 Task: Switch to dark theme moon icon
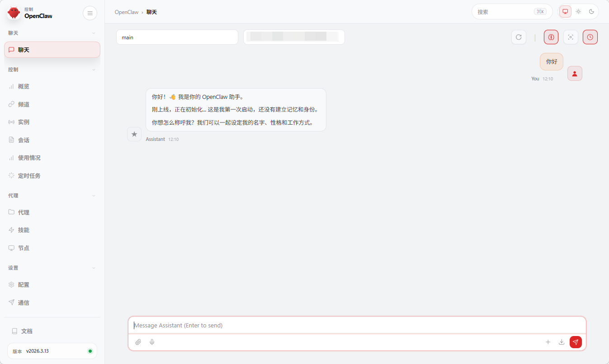tap(591, 12)
